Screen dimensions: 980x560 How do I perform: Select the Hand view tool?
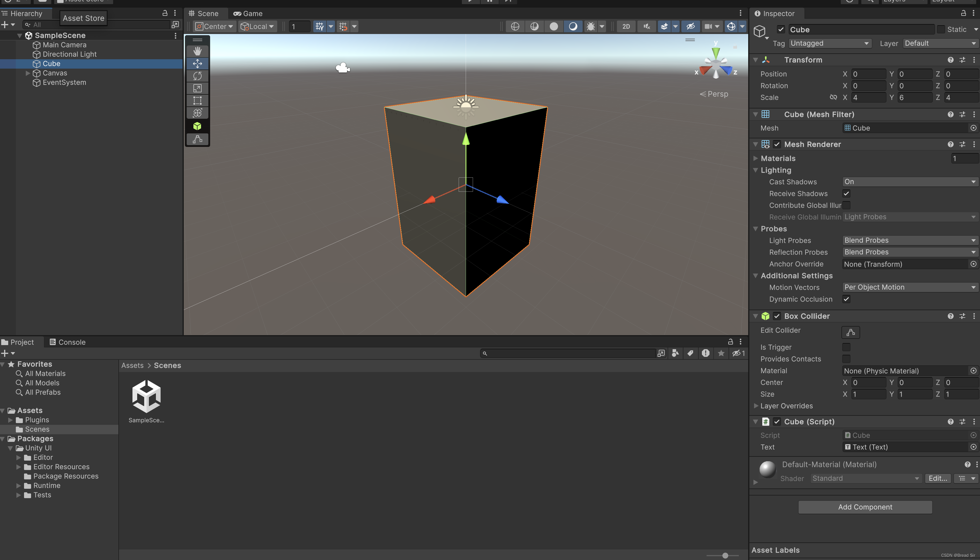197,51
